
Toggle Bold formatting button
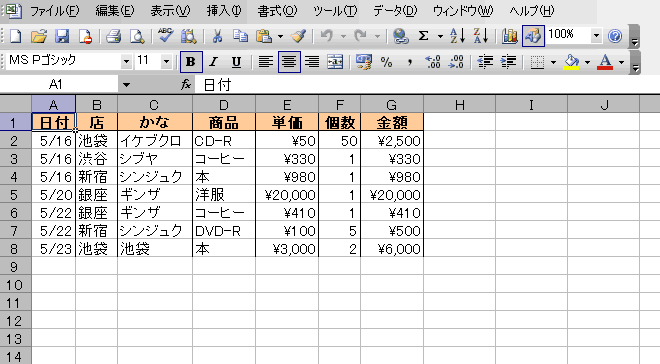191,62
